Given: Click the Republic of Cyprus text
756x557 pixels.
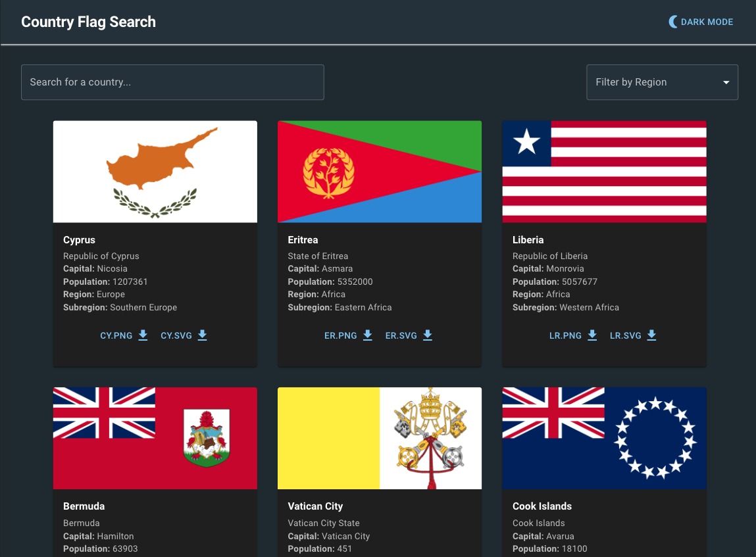Looking at the screenshot, I should click(101, 256).
